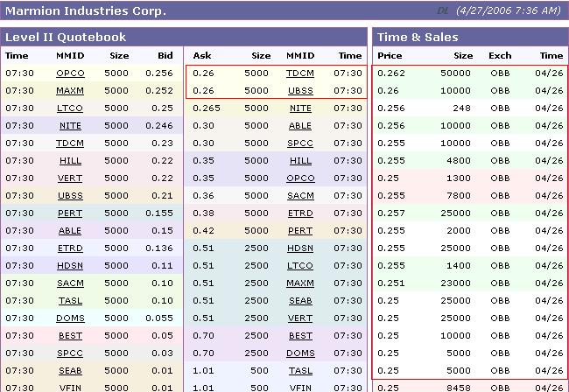
Task: Click the Exch column header
Action: pos(500,55)
